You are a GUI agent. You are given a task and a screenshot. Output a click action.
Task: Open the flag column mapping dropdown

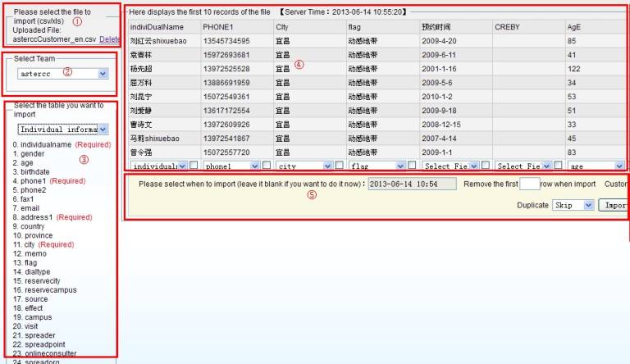[377, 166]
